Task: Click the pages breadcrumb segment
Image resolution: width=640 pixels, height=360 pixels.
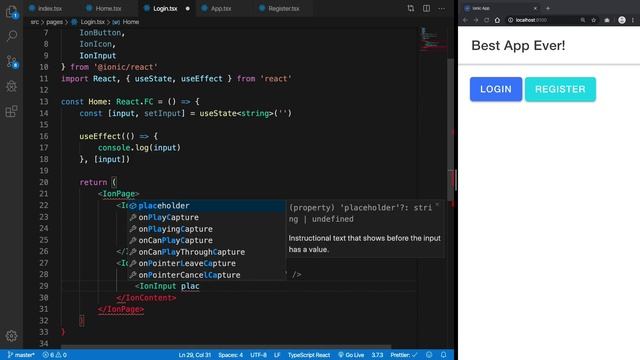Action: [x=54, y=22]
